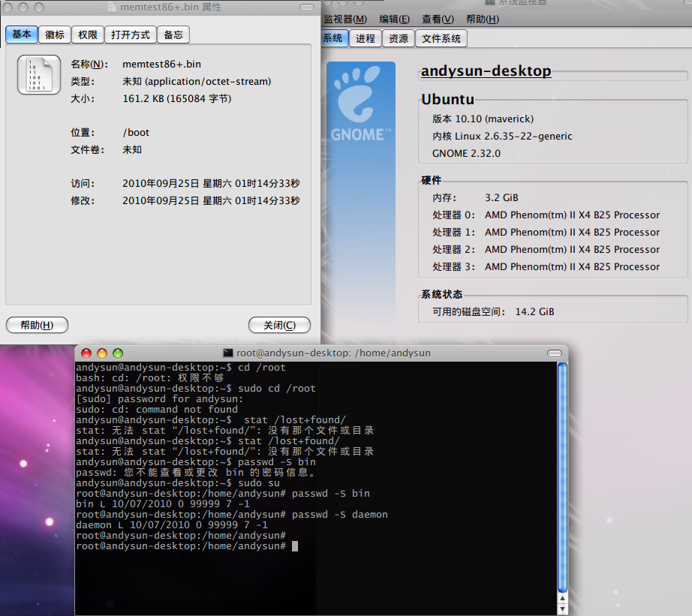Image resolution: width=692 pixels, height=616 pixels.
Task: Click the 'GNOME 2.32.0' version line
Action: tap(466, 154)
